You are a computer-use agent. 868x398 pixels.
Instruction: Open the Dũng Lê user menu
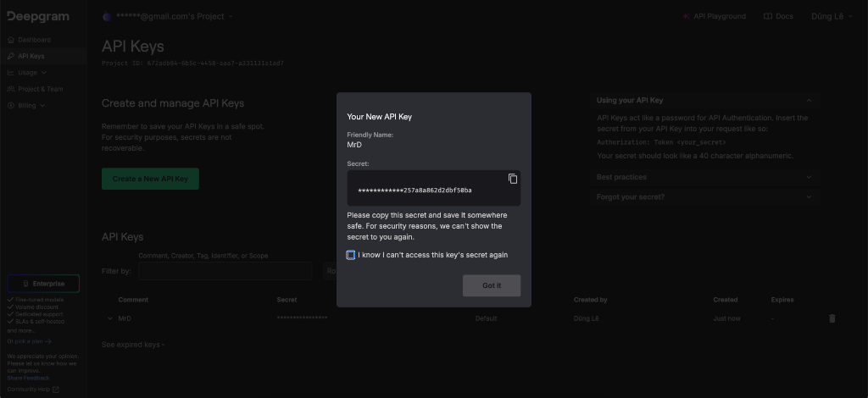832,17
